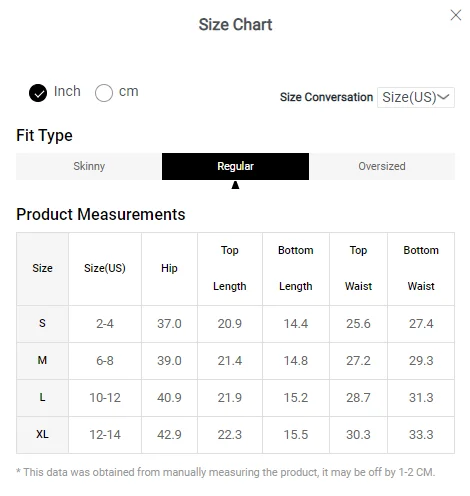Click the Size(US) table column header
This screenshot has width=470, height=496.
(x=105, y=269)
